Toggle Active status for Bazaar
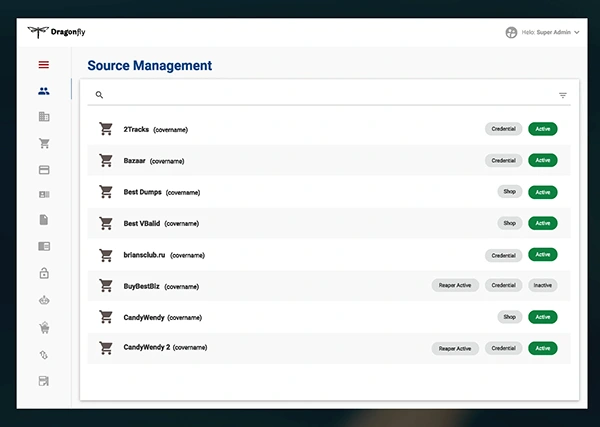600x427 pixels. [x=543, y=160]
